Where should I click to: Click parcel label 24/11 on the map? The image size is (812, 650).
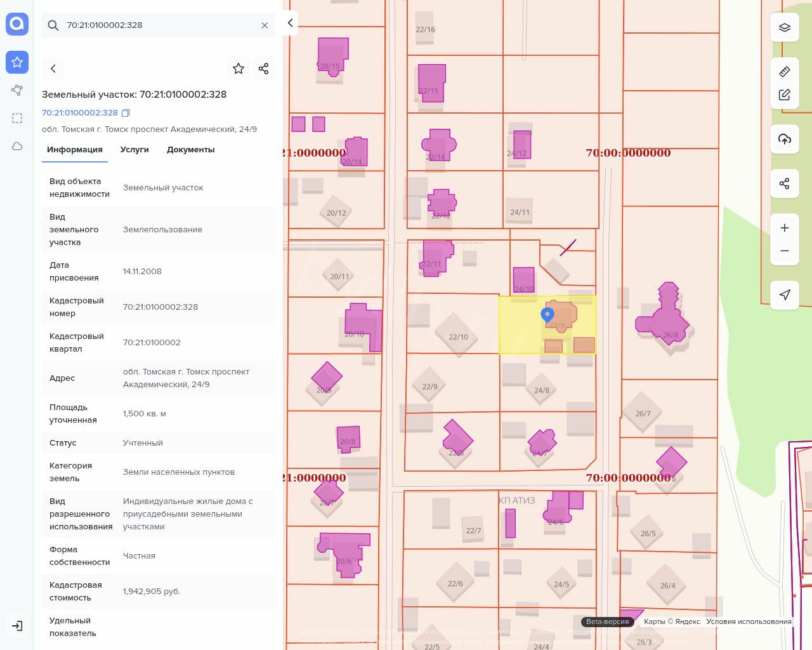pyautogui.click(x=520, y=212)
